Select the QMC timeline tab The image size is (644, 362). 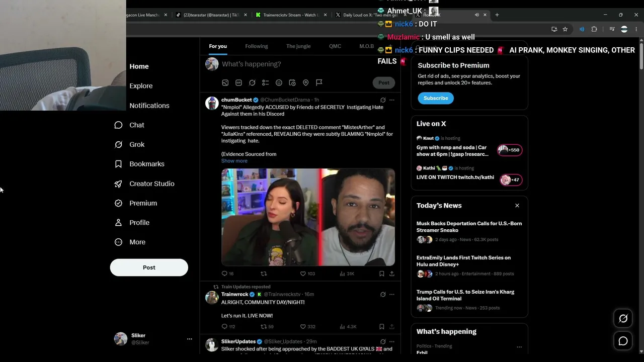pos(335,46)
